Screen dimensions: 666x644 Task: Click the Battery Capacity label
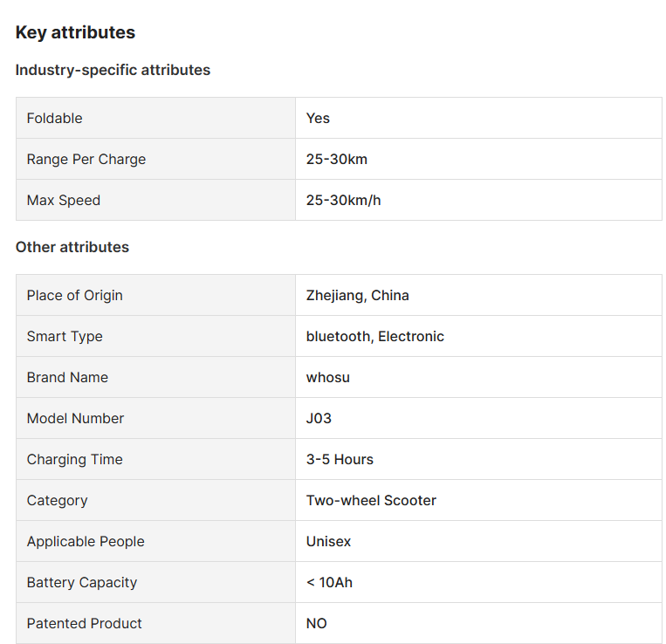pos(81,582)
